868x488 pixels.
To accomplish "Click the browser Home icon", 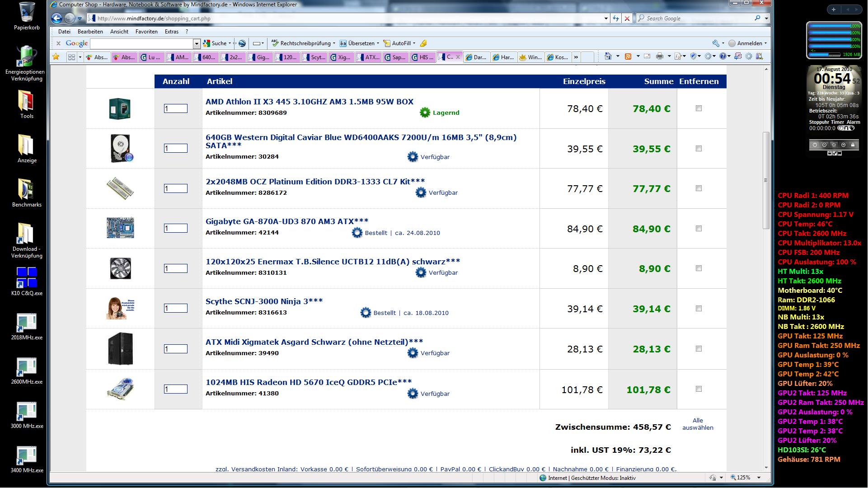I will 608,56.
